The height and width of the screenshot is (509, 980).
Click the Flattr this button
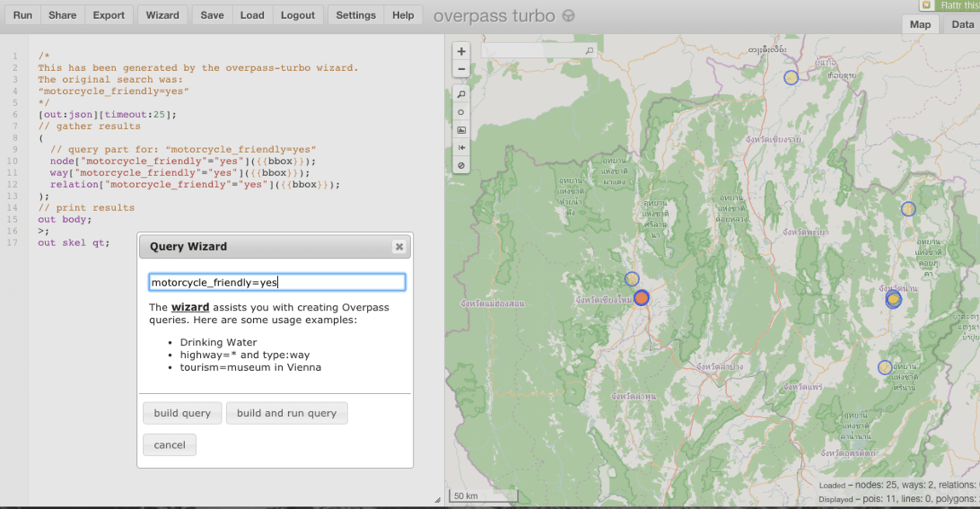[x=949, y=5]
